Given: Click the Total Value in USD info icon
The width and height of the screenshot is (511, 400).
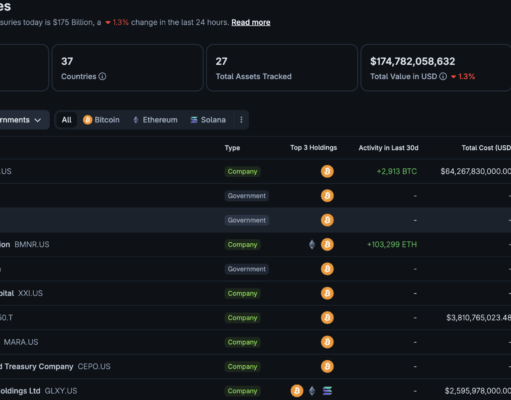Looking at the screenshot, I should point(443,76).
